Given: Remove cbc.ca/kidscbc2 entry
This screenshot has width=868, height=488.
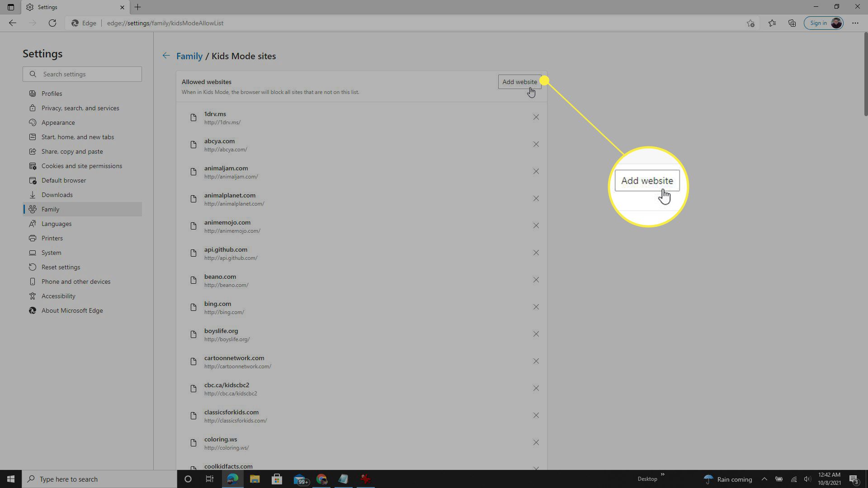Looking at the screenshot, I should coord(536,388).
